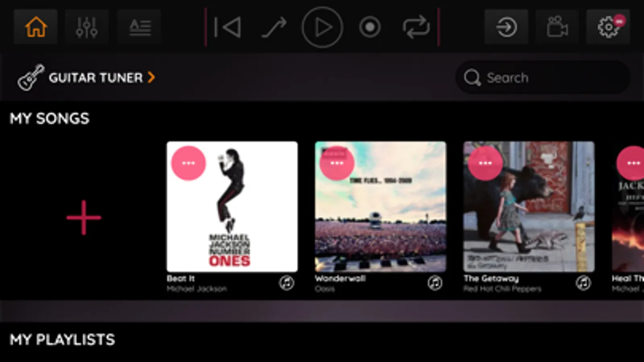Open options menu on The Getaway cover
This screenshot has width=644, height=362.
click(485, 163)
